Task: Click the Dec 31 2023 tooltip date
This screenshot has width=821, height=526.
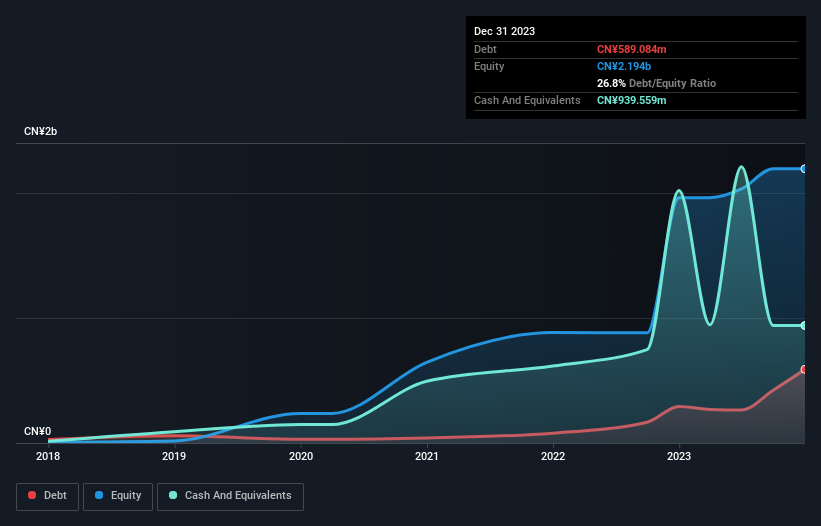Action: click(x=504, y=31)
